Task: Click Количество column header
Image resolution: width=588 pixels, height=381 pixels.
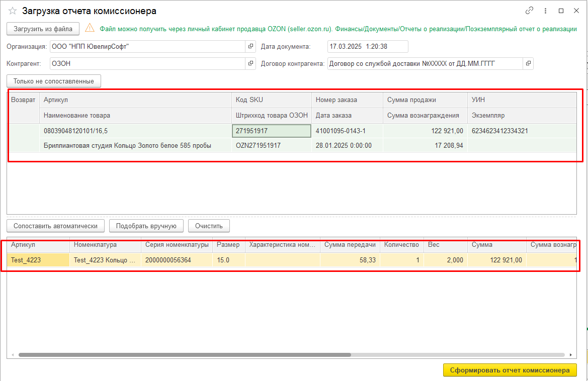Action: click(401, 245)
